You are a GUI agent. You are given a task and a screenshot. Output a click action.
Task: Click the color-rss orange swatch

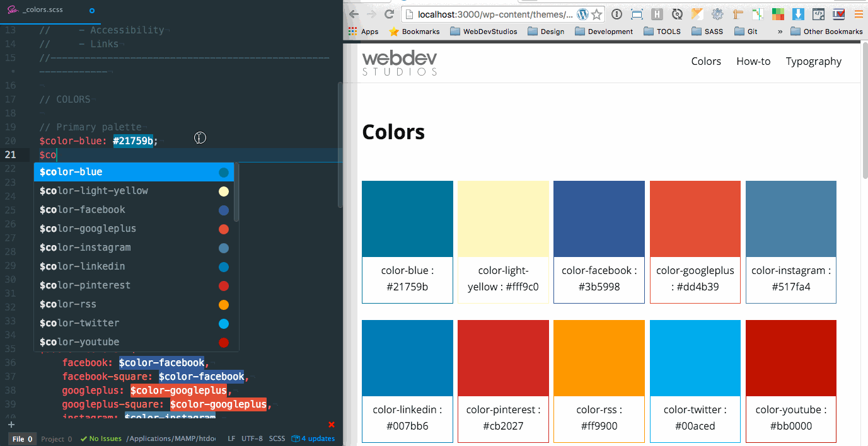tap(599, 358)
